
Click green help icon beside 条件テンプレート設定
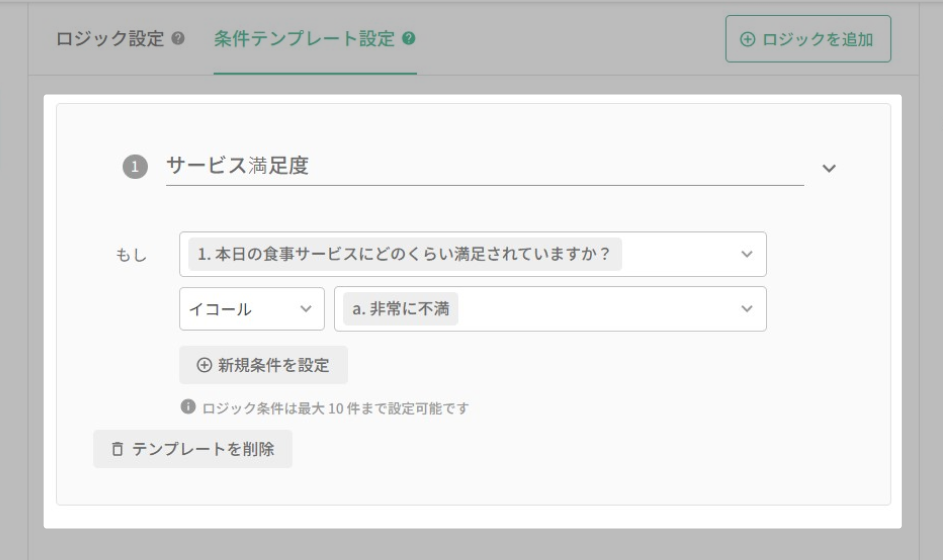click(409, 38)
